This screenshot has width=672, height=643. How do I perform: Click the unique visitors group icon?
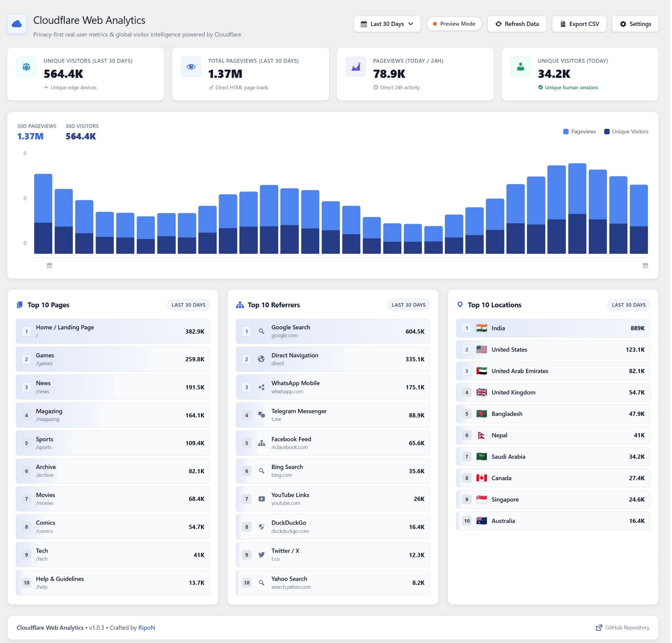26,67
